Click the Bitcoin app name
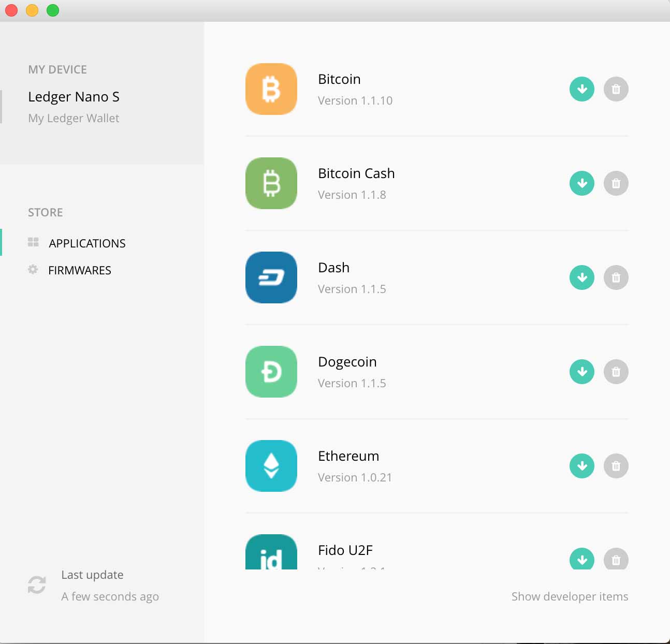The image size is (670, 644). coord(339,79)
